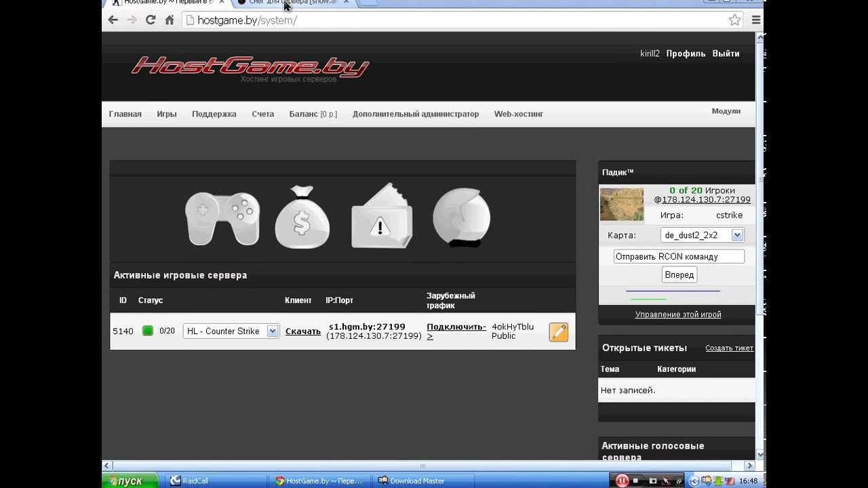Focus the RCON command input field
Image resolution: width=868 pixels, height=488 pixels.
pos(679,257)
